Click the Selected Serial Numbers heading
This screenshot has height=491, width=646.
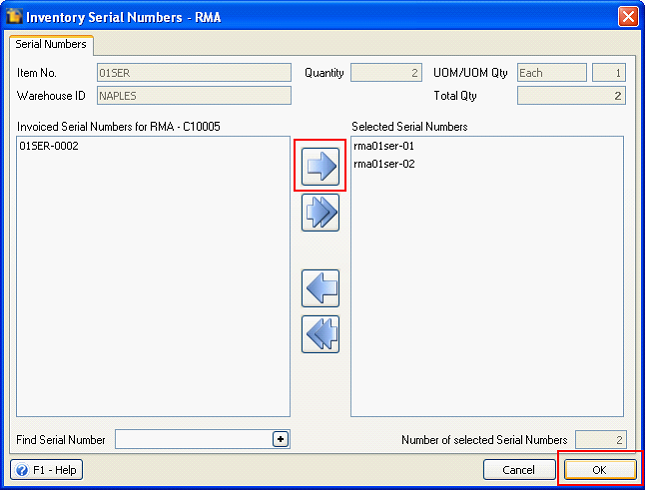[410, 126]
